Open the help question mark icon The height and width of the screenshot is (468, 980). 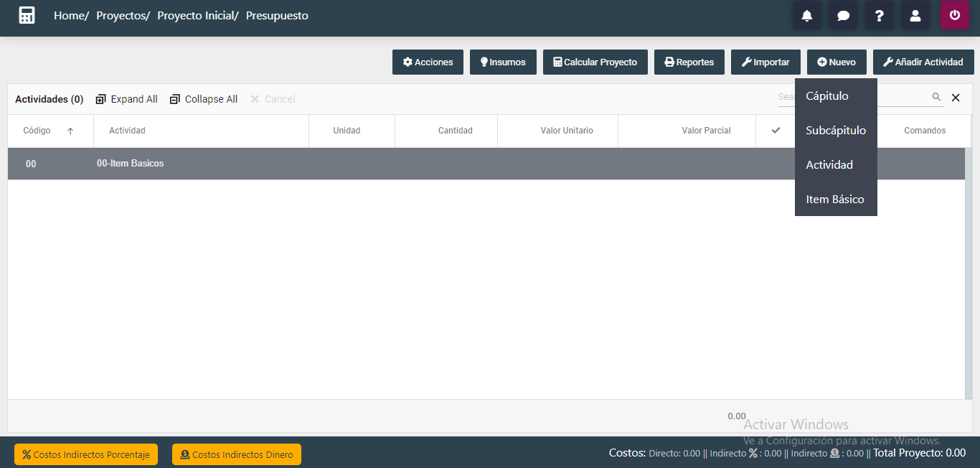[879, 15]
